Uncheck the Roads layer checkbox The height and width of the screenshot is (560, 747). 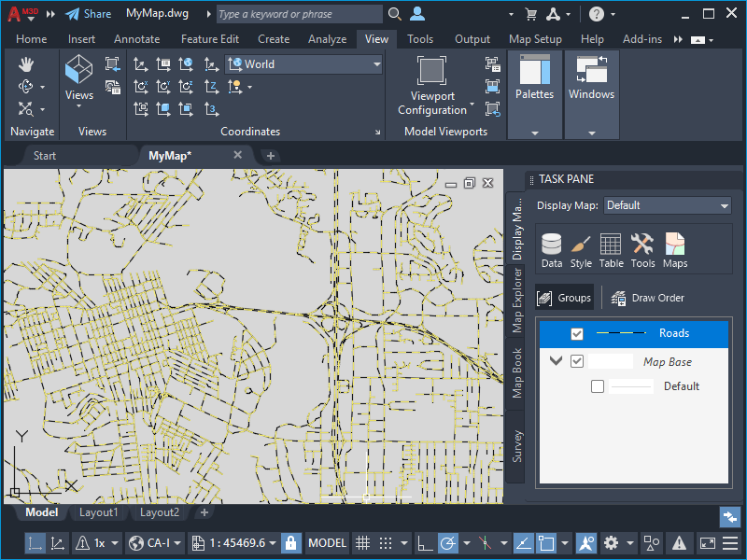(577, 334)
